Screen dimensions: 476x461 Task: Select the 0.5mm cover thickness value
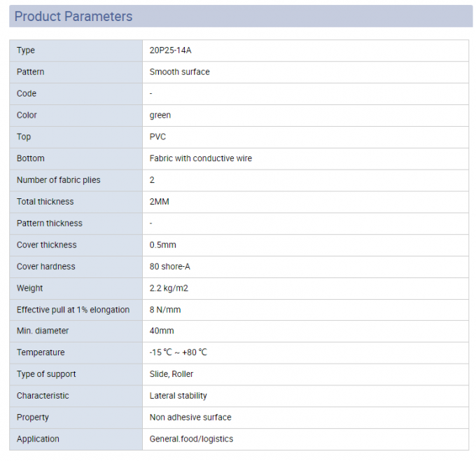click(162, 245)
